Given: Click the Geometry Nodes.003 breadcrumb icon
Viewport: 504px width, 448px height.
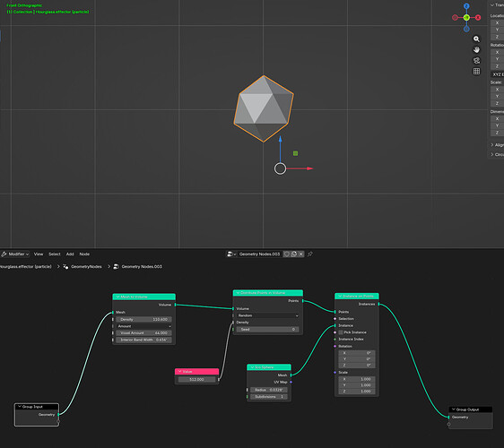Looking at the screenshot, I should [x=117, y=266].
